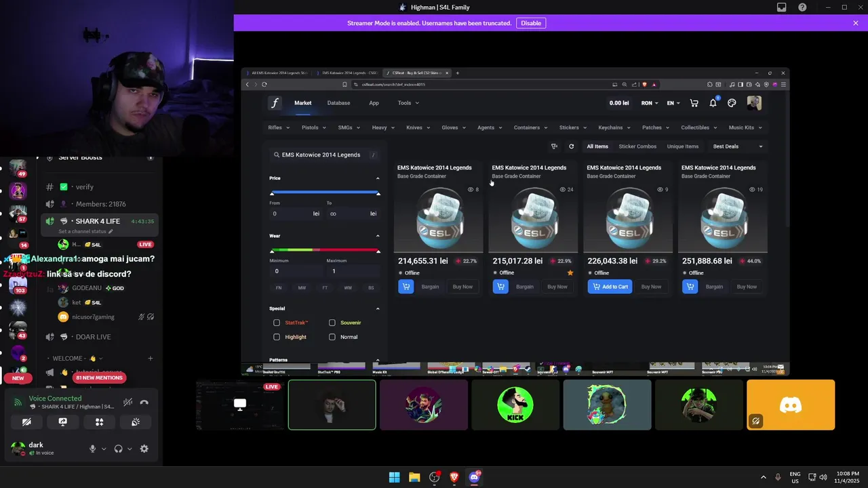Image resolution: width=868 pixels, height=488 pixels.
Task: Collapse the Wear filter section
Action: 378,236
